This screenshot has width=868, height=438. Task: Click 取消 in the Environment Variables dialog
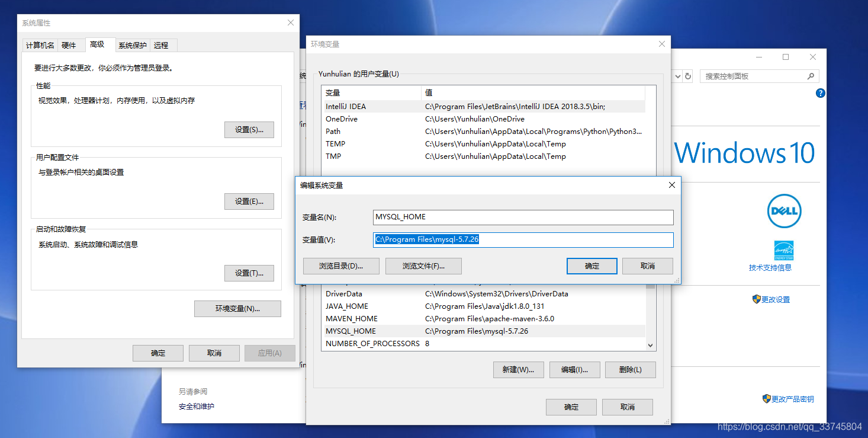(x=628, y=407)
